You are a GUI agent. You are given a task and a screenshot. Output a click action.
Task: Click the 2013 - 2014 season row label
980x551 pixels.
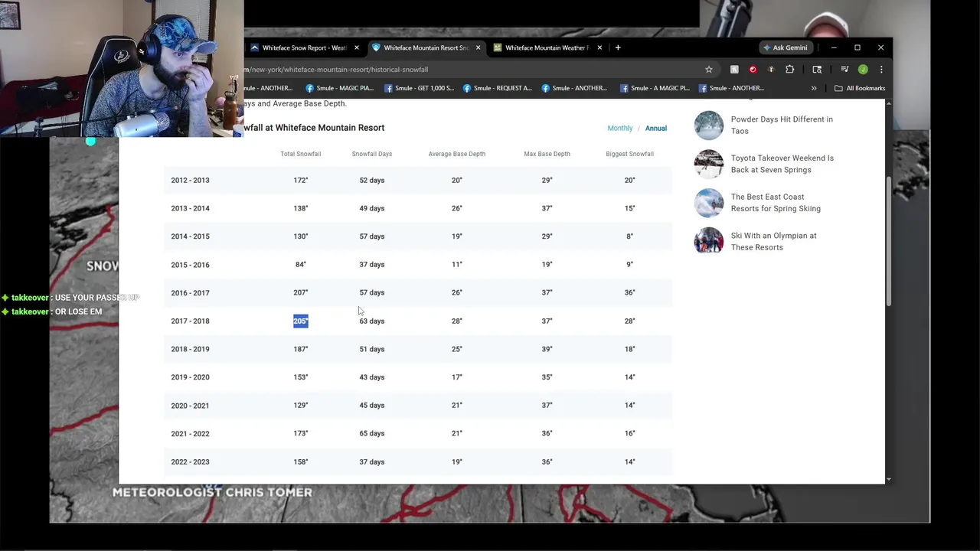(190, 208)
